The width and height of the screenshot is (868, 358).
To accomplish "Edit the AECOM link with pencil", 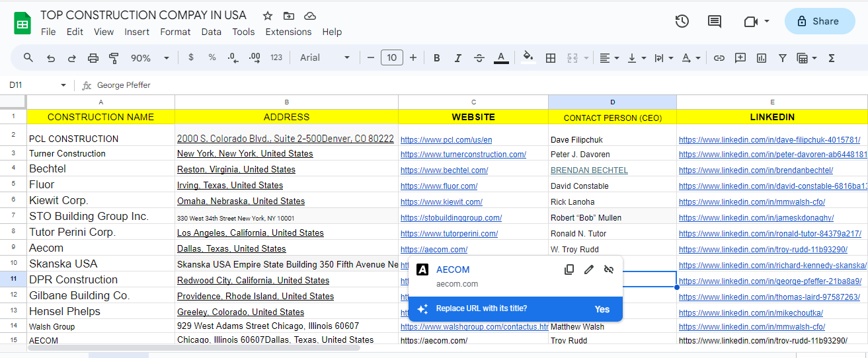I will coord(589,269).
